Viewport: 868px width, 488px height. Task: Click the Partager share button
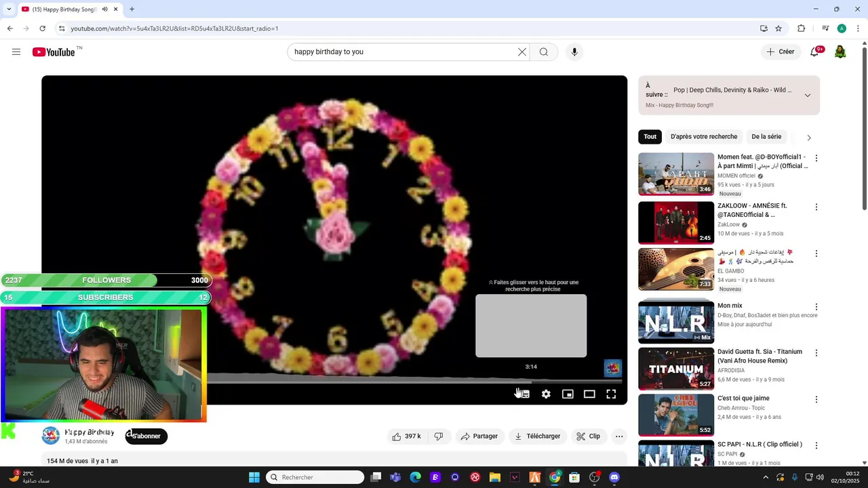click(x=479, y=436)
